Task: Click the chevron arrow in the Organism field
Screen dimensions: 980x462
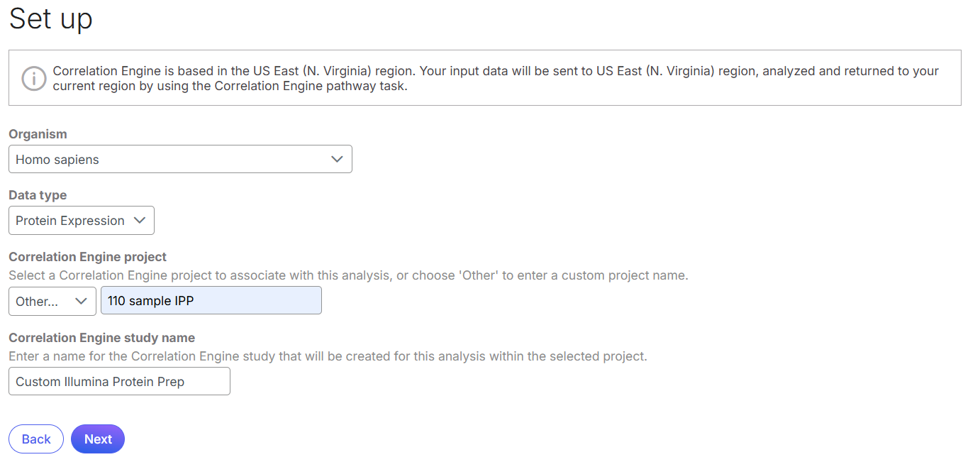Action: 338,160
